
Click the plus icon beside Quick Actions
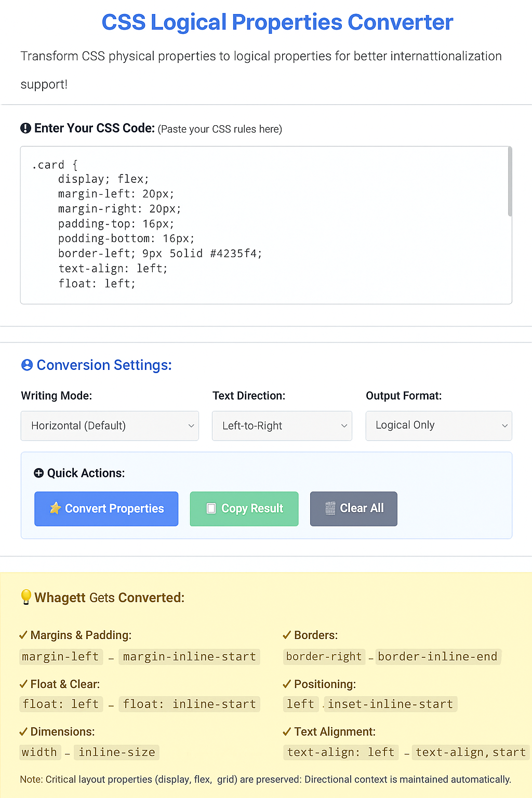pos(39,473)
